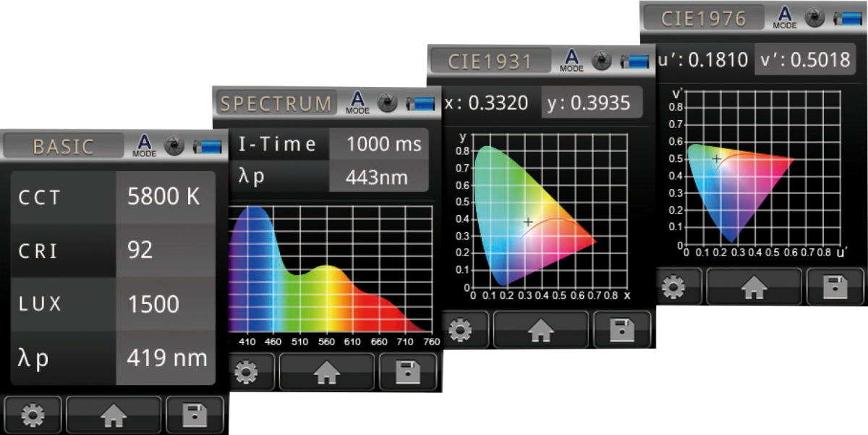
Task: Select the BASIC title tab
Action: [x=64, y=146]
